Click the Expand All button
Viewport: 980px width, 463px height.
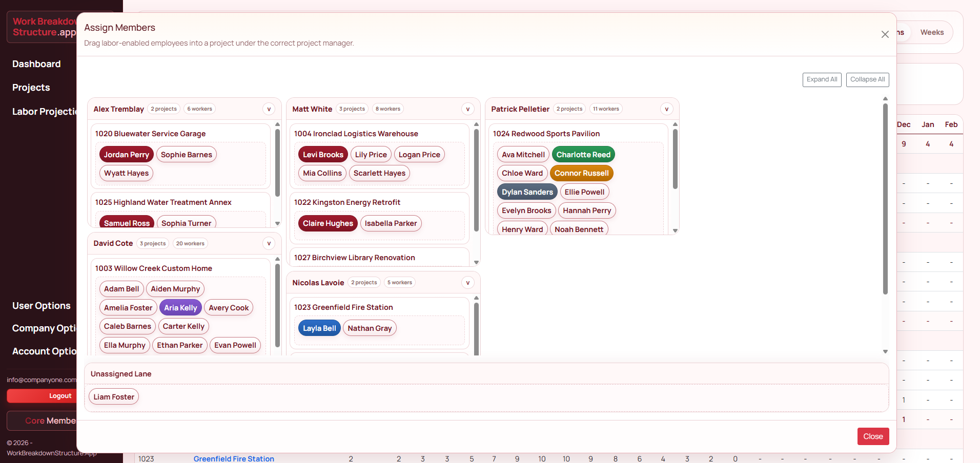tap(822, 79)
